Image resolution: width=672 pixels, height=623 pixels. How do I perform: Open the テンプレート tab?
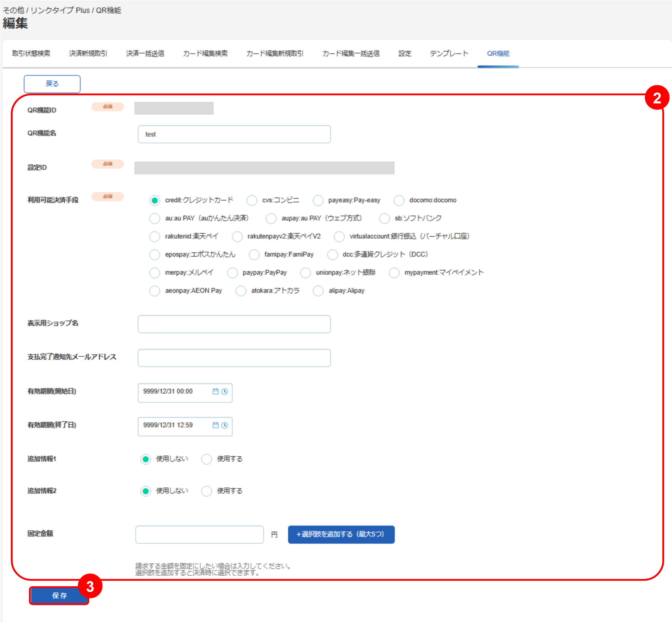tap(449, 54)
